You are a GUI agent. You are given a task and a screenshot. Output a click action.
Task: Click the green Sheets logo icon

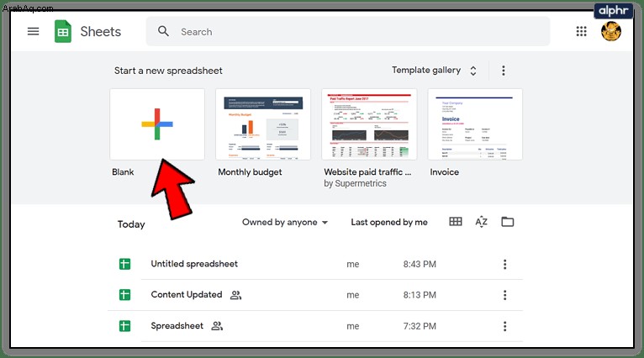[63, 32]
